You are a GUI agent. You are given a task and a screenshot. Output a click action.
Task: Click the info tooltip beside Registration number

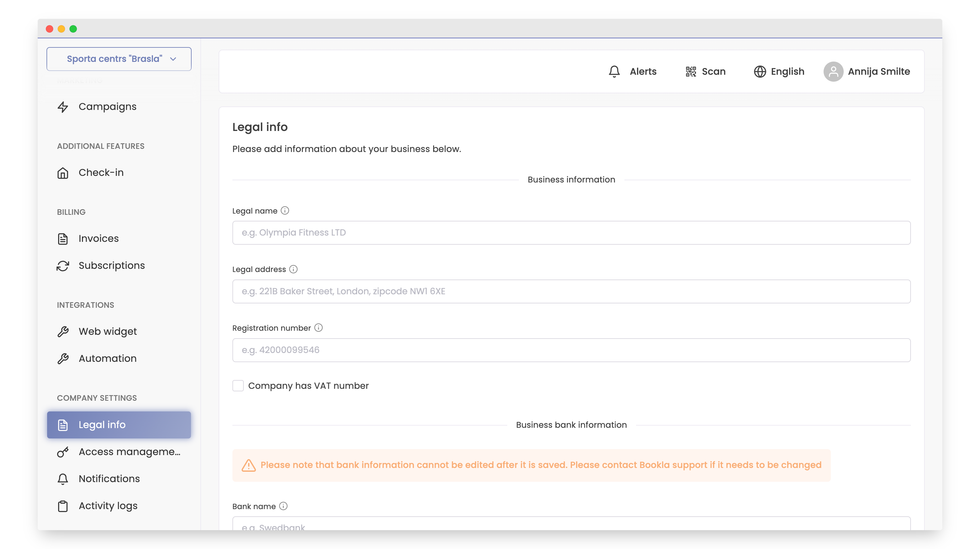318,327
